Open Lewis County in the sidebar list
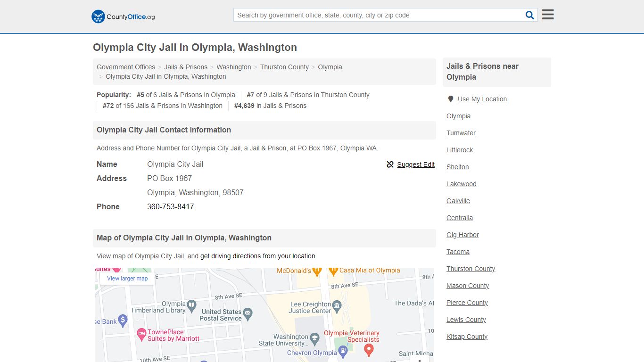The width and height of the screenshot is (644, 362). [466, 320]
